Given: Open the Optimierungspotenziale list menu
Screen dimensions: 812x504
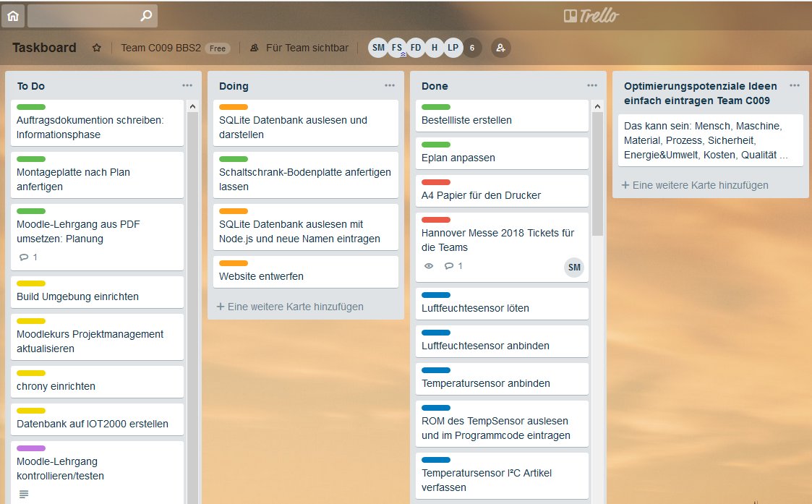Looking at the screenshot, I should pyautogui.click(x=794, y=85).
